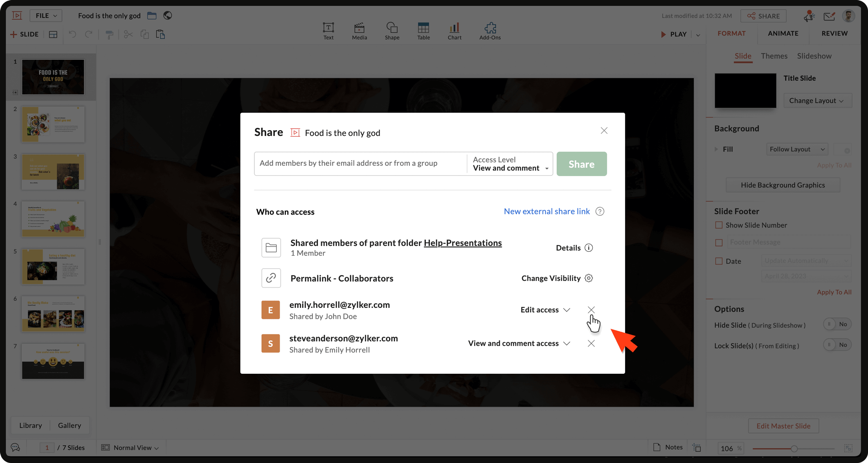868x463 pixels.
Task: Select the Slideshow sub-tab
Action: coord(814,56)
